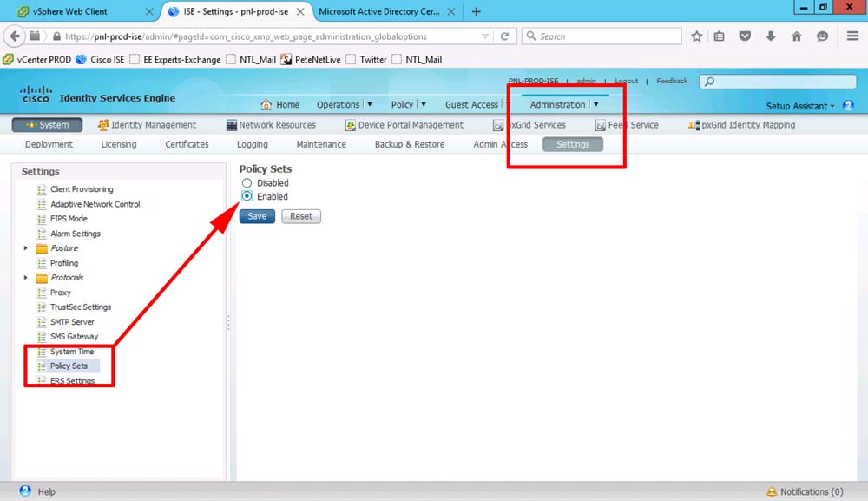868x501 pixels.
Task: Open the Logging sub-tab
Action: (253, 144)
